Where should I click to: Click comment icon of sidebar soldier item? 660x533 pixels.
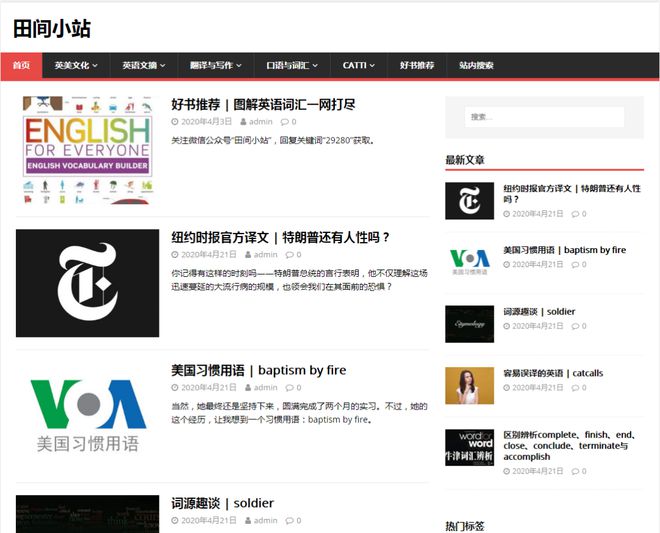pyautogui.click(x=575, y=326)
